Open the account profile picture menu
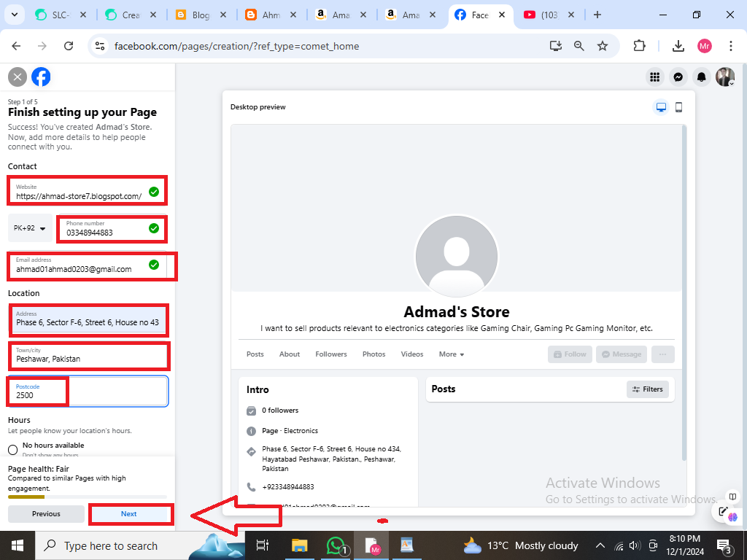This screenshot has height=560, width=747. pyautogui.click(x=725, y=77)
